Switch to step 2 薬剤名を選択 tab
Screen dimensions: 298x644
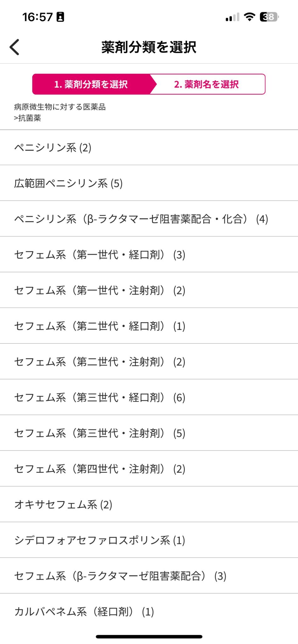[x=206, y=84]
